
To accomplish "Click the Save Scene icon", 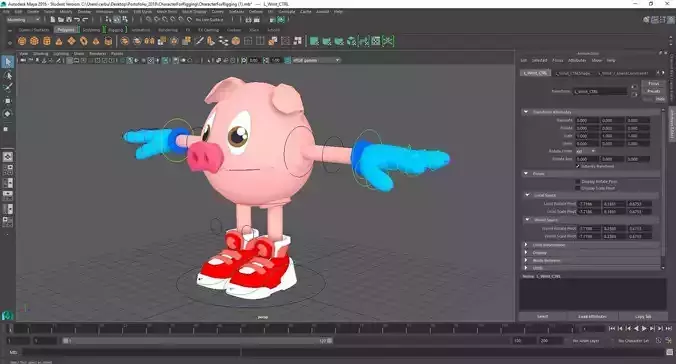I will [69, 19].
